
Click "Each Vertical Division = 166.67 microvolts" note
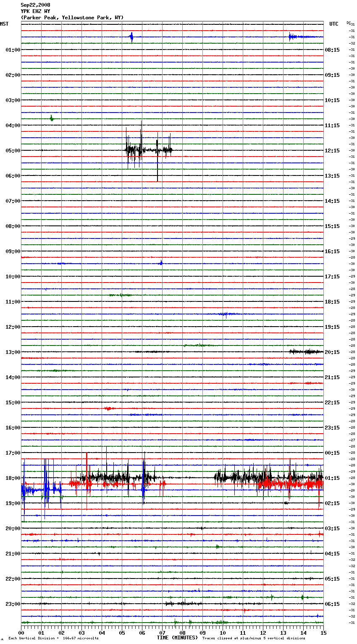tap(53, 639)
